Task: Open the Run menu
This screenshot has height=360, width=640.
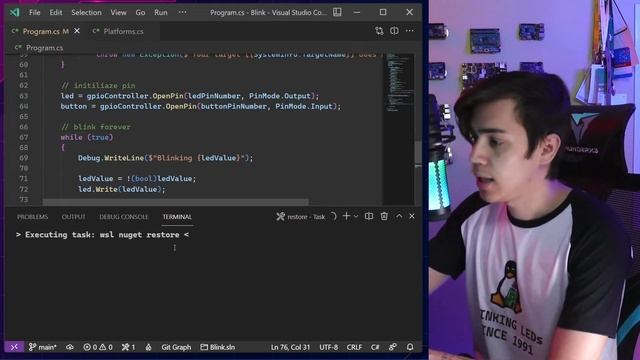Action: point(161,13)
